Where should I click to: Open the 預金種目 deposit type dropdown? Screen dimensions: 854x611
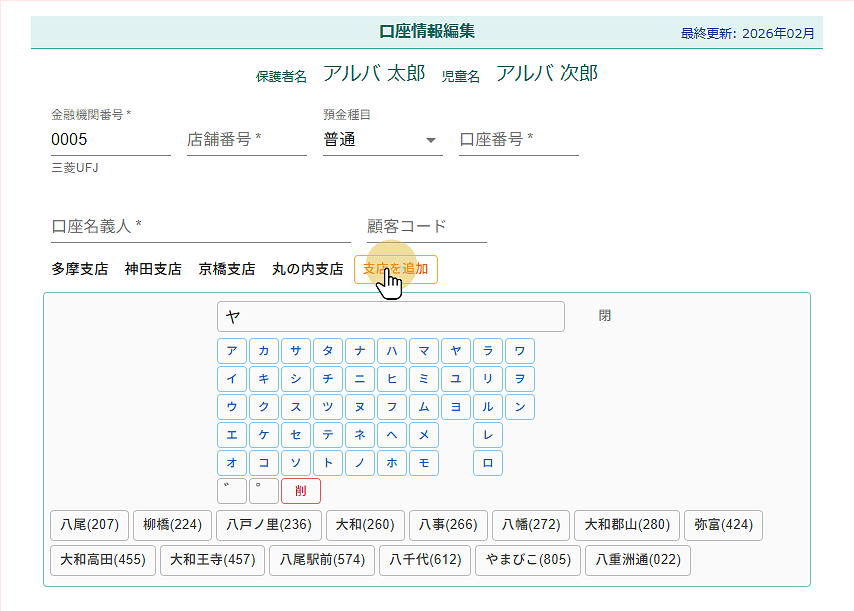click(x=383, y=140)
